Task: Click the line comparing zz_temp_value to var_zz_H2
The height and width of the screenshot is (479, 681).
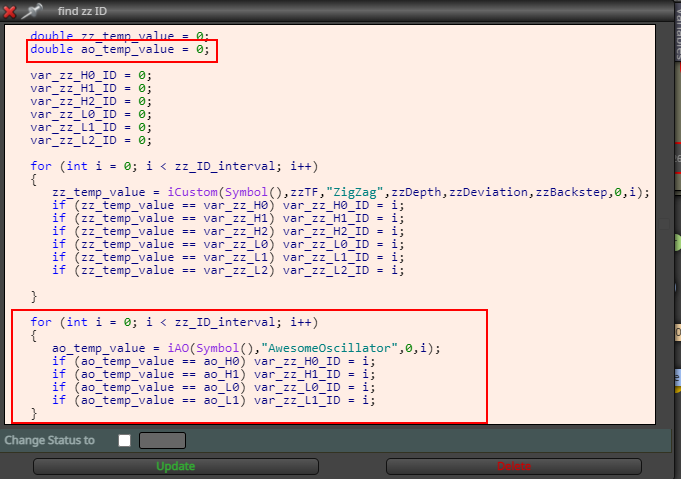Action: [x=228, y=231]
